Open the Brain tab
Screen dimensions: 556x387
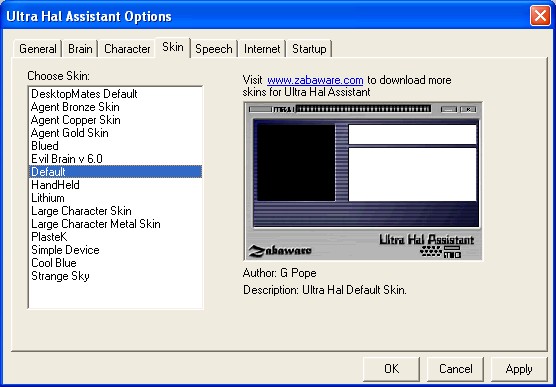tap(80, 49)
